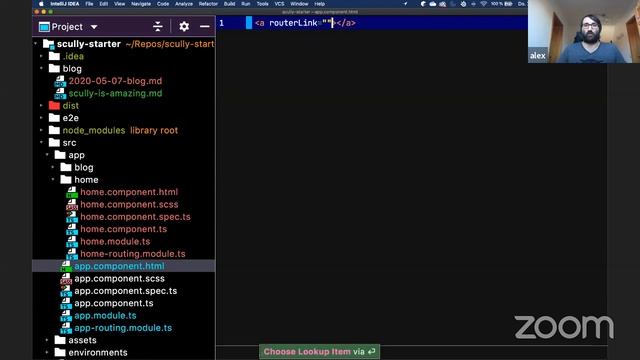Select app.component.ts in the tree

pyautogui.click(x=113, y=303)
